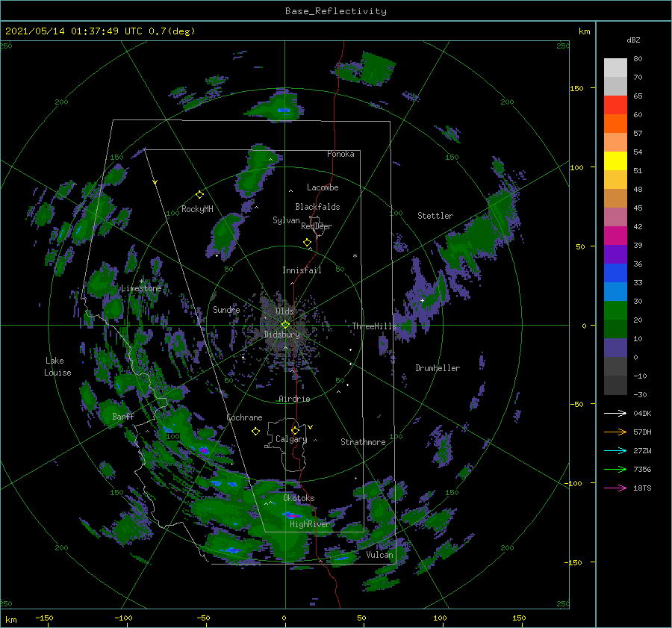Click the Lake Louise label
The image size is (672, 628).
click(x=57, y=367)
